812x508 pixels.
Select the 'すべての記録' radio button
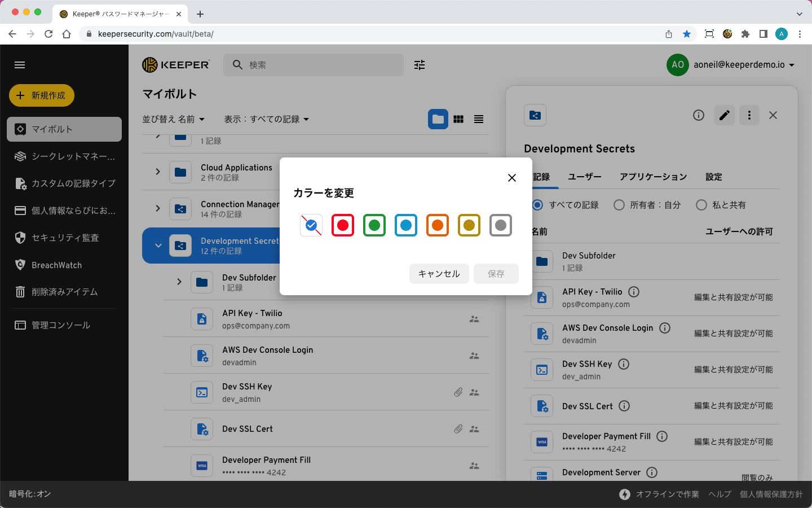click(x=538, y=205)
